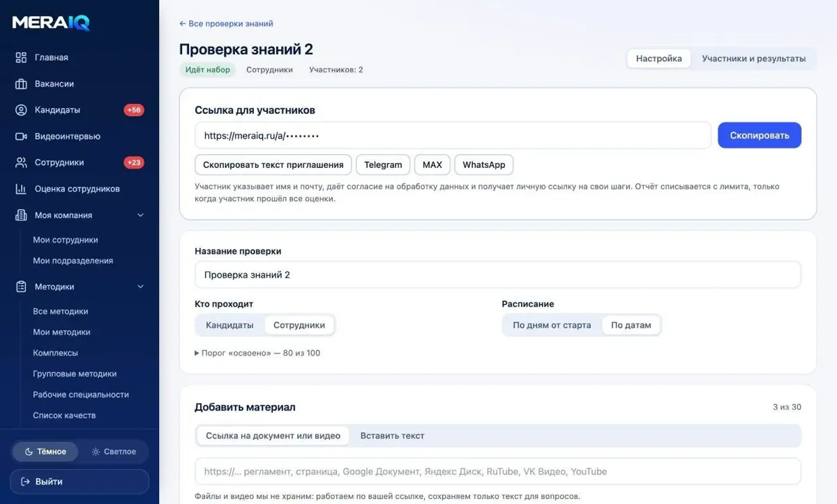
Task: Open the Настройка tab
Action: [659, 59]
